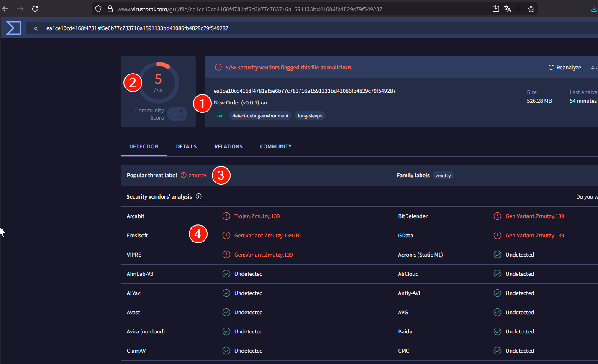
Task: Click Arcabit result Trojan.Zmutzy.139
Action: 257,216
